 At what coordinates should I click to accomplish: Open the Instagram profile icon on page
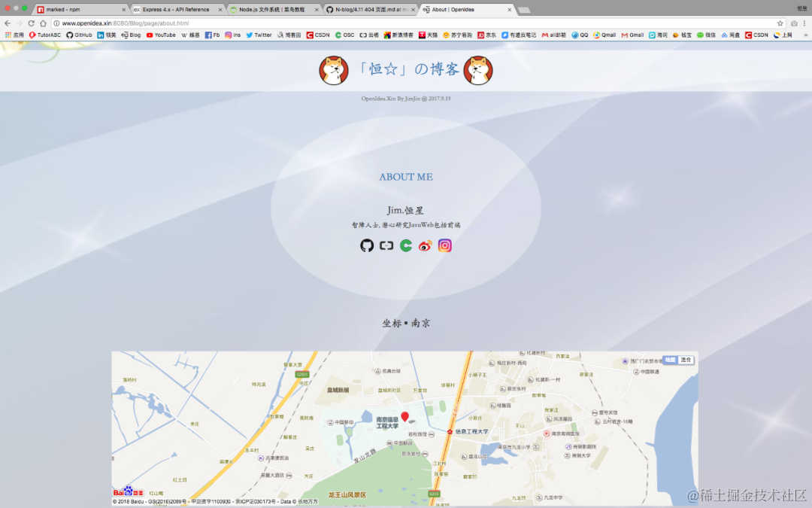tap(445, 245)
